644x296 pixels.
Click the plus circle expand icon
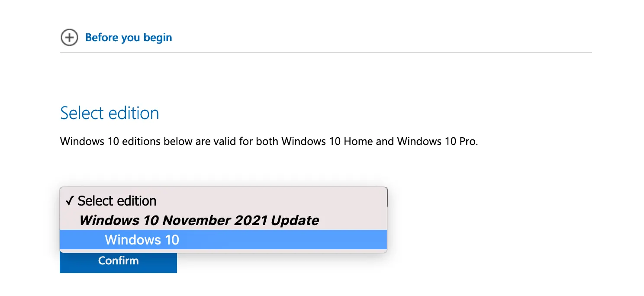tap(69, 38)
